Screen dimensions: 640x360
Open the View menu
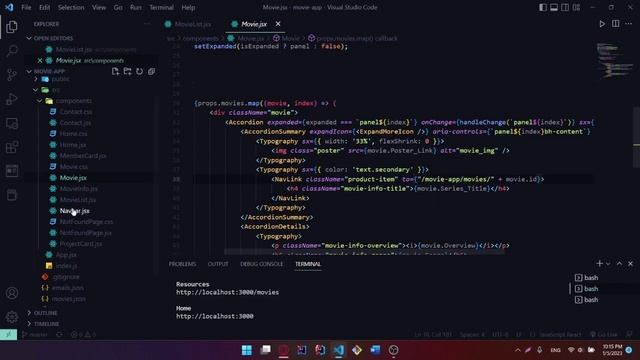[99, 7]
